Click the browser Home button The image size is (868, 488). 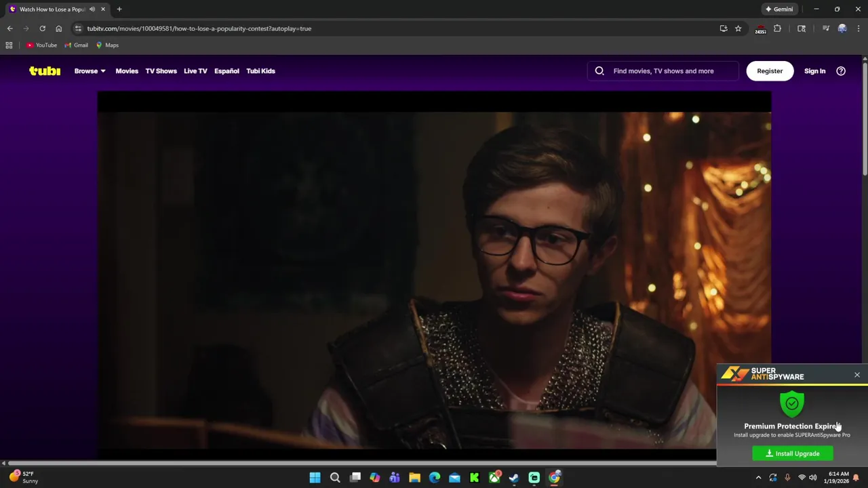point(58,28)
